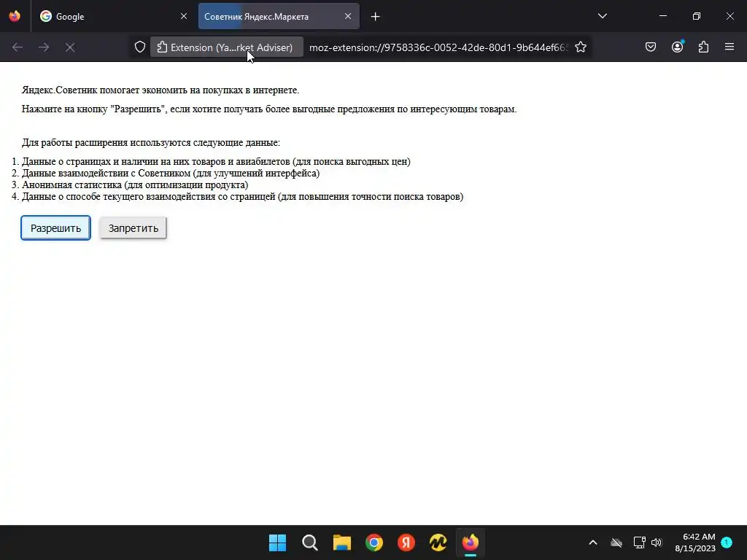Screen dimensions: 747x560
Task: Open the yellow Miro-style taskbar app
Action: (x=438, y=542)
